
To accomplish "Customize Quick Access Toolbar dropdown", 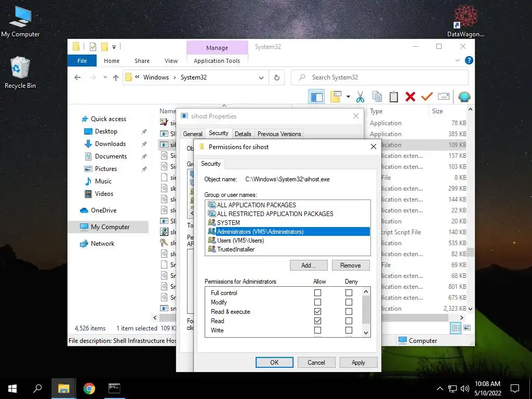I will [x=114, y=47].
